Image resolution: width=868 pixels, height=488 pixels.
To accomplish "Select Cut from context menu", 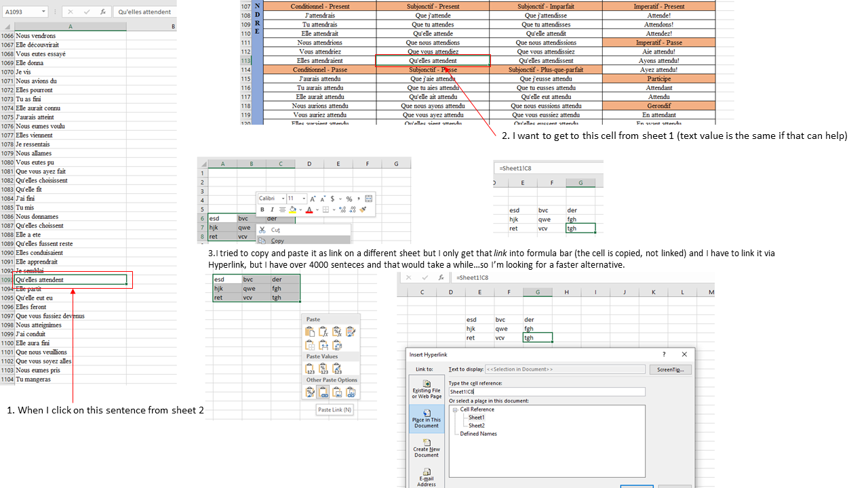I will 304,230.
